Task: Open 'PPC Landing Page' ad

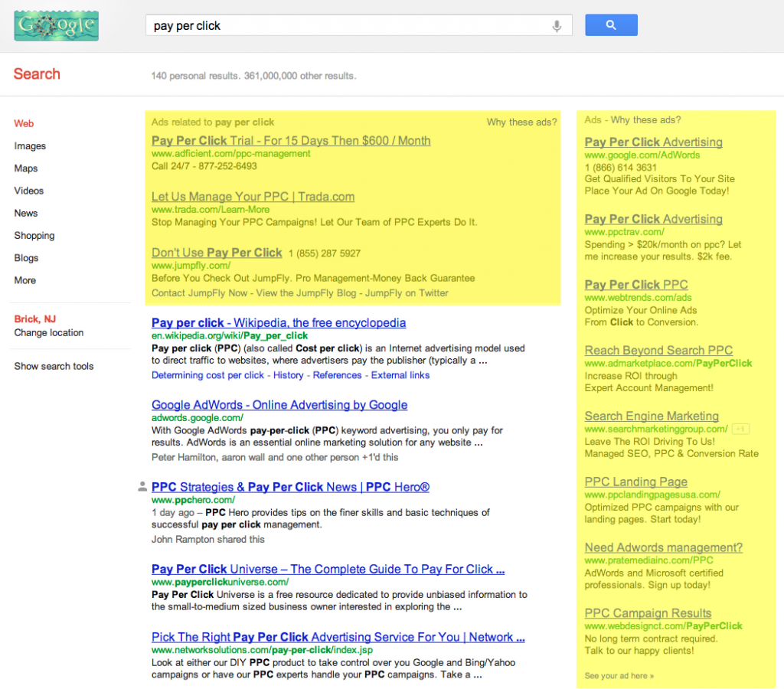Action: point(636,482)
